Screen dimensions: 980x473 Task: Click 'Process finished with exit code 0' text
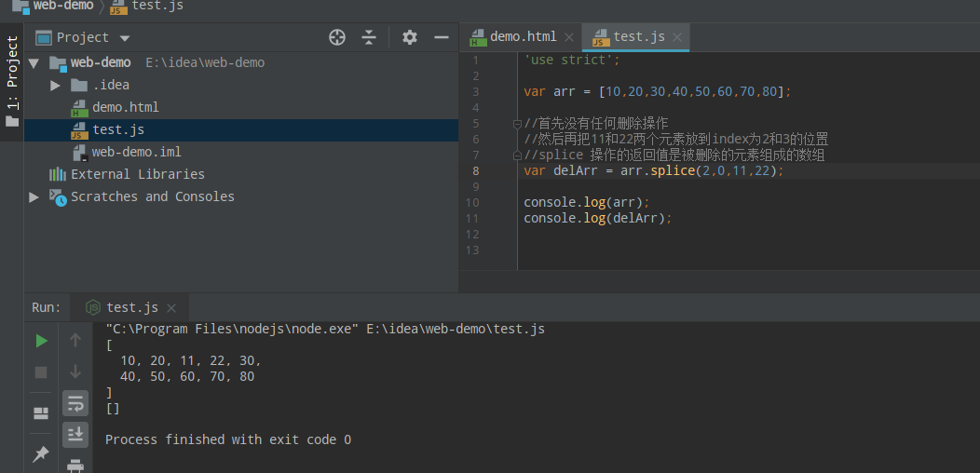228,439
